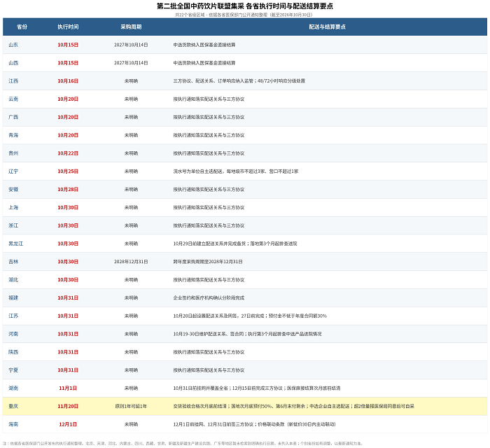Select the 吉林 province cell
The height and width of the screenshot is (448, 490).
click(x=13, y=262)
